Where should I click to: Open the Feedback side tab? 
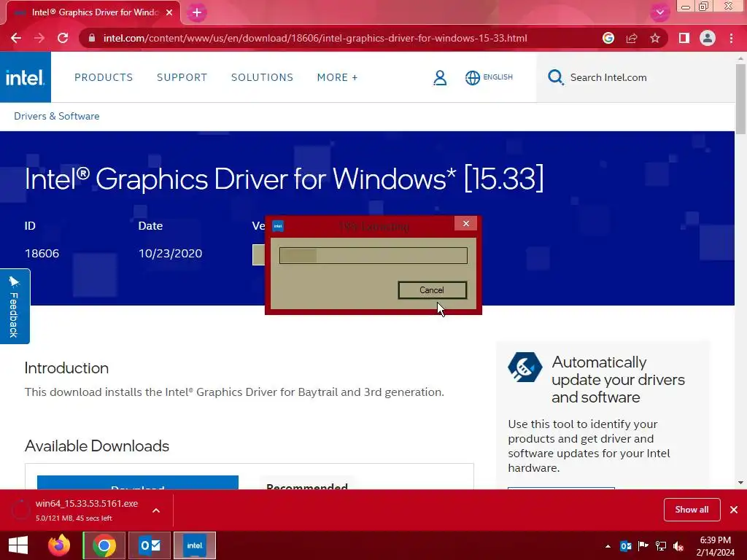coord(15,306)
